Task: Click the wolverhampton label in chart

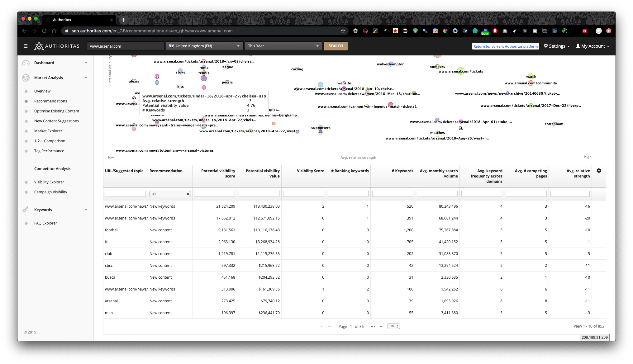Action: coord(390,64)
